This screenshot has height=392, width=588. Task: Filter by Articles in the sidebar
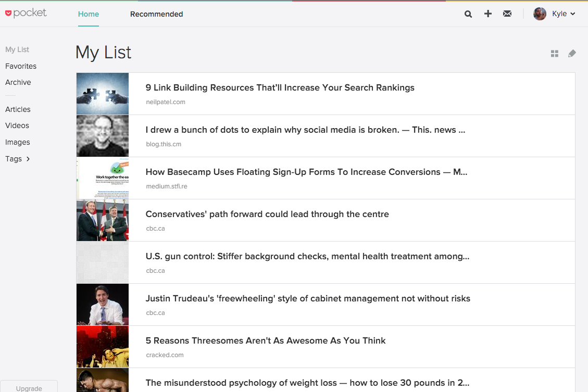(18, 109)
